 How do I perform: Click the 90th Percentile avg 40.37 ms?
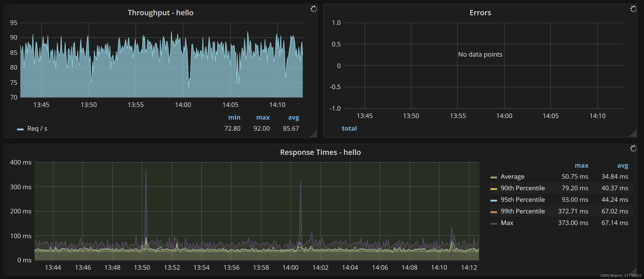click(x=615, y=188)
